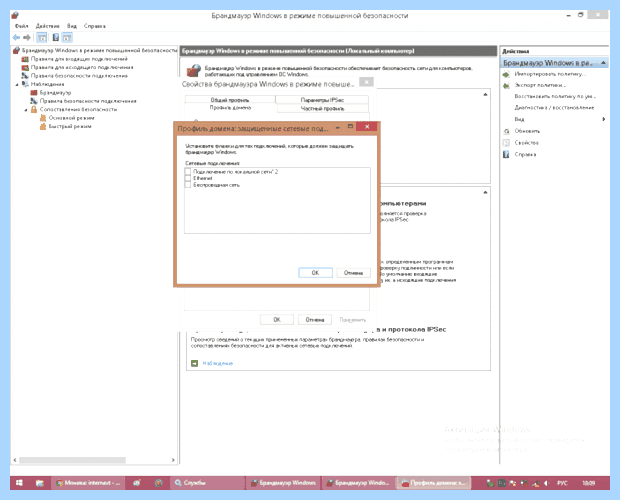Open the toolbar Help question-mark icon
Image resolution: width=620 pixels, height=500 pixels.
[56, 38]
